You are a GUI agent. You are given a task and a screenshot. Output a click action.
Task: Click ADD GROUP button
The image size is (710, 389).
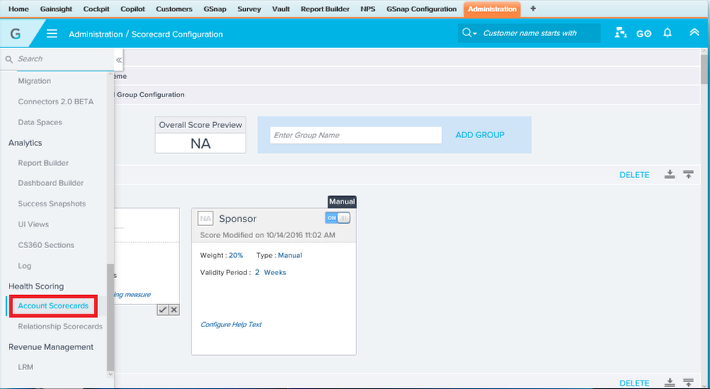(x=480, y=135)
